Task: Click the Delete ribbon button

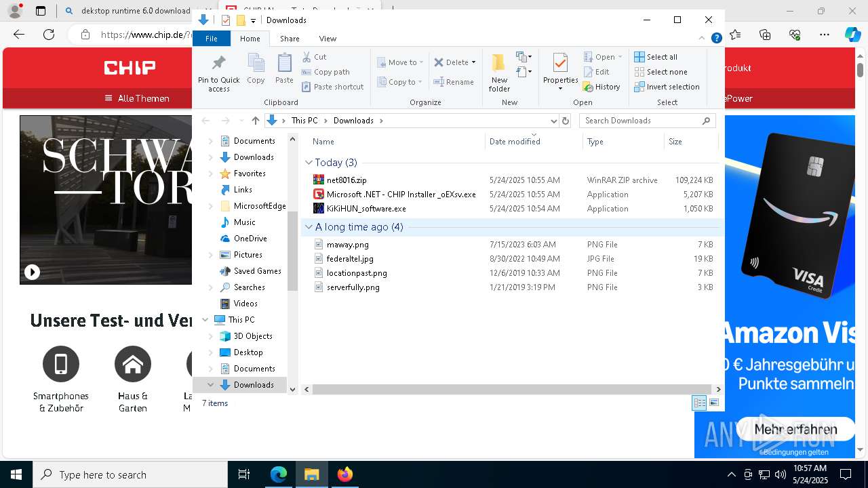Action: coord(451,62)
